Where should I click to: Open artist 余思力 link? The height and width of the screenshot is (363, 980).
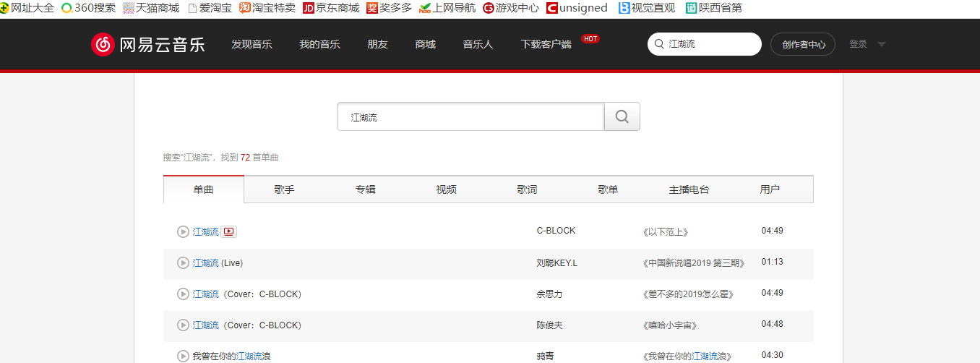coord(549,294)
